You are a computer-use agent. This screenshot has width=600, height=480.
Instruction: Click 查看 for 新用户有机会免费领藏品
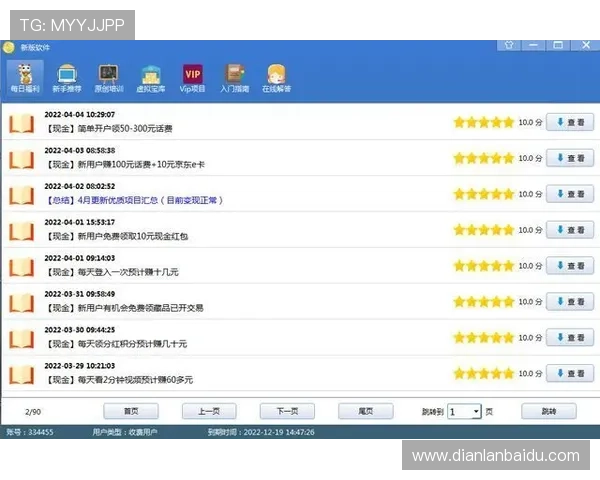coord(570,302)
